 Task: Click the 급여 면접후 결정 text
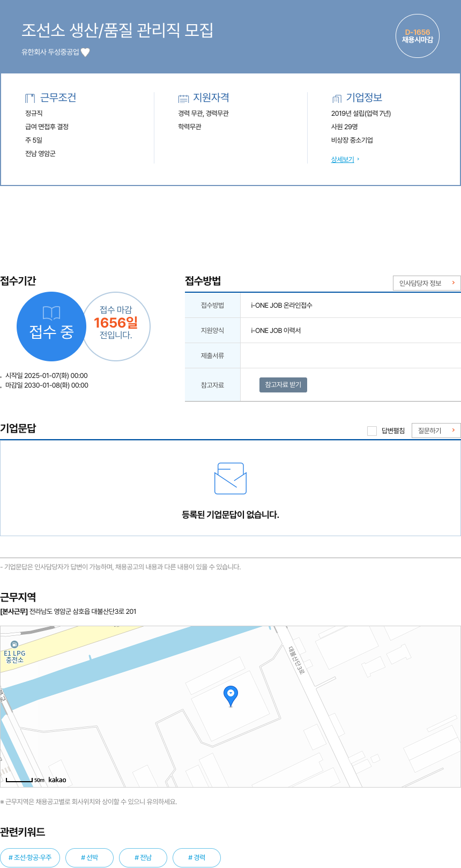(x=47, y=127)
